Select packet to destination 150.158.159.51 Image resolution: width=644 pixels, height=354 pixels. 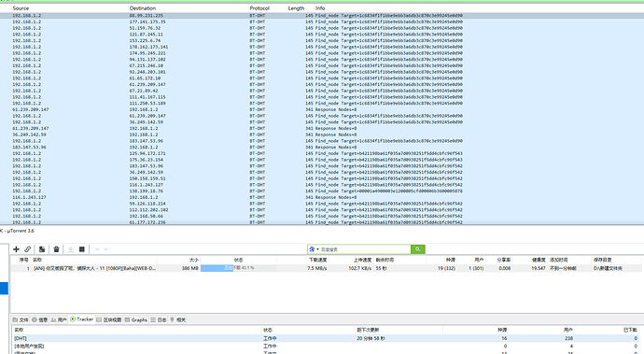tap(322, 178)
